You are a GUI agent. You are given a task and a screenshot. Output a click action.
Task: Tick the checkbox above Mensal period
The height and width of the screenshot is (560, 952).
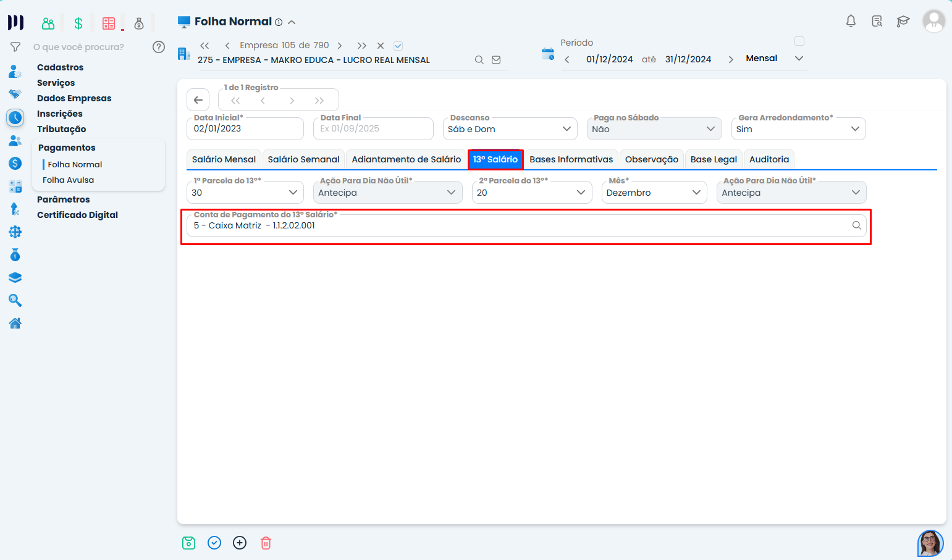pyautogui.click(x=799, y=41)
